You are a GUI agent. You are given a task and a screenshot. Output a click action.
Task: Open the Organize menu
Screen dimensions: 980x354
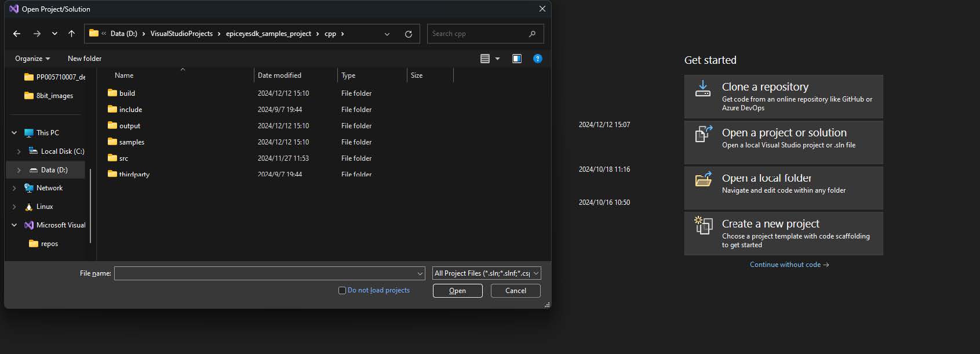click(x=32, y=59)
